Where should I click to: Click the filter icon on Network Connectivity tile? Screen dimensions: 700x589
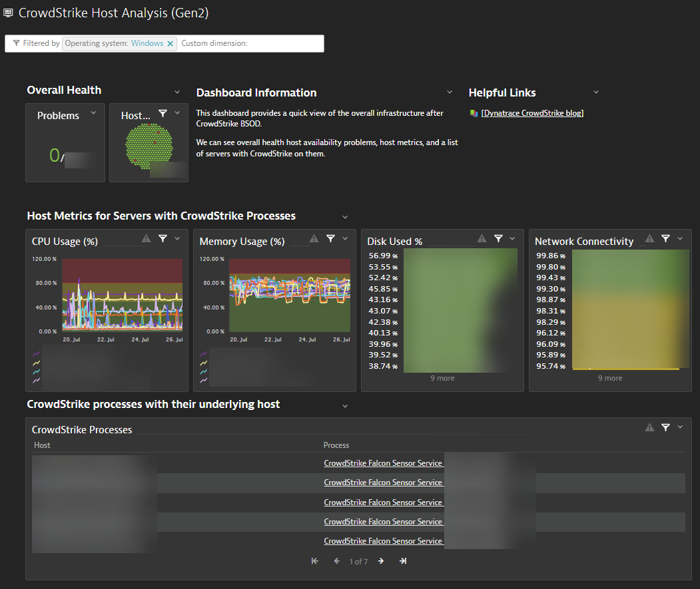(x=665, y=238)
